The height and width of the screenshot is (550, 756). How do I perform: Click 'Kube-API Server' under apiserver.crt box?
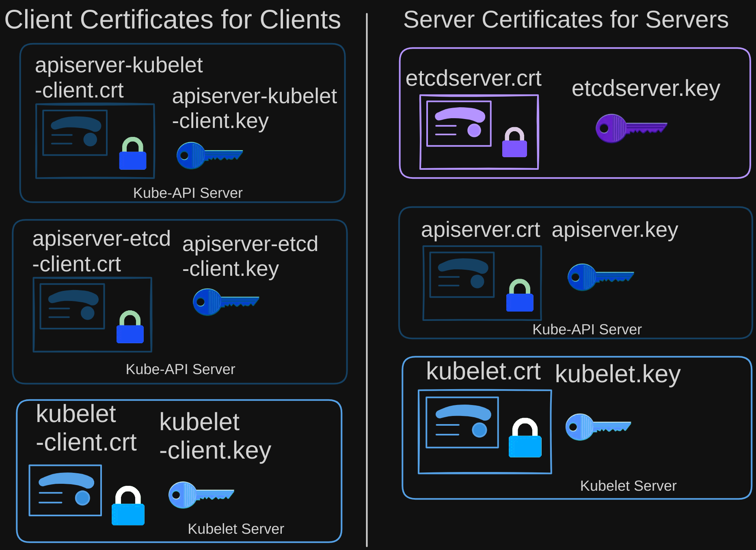coord(587,329)
